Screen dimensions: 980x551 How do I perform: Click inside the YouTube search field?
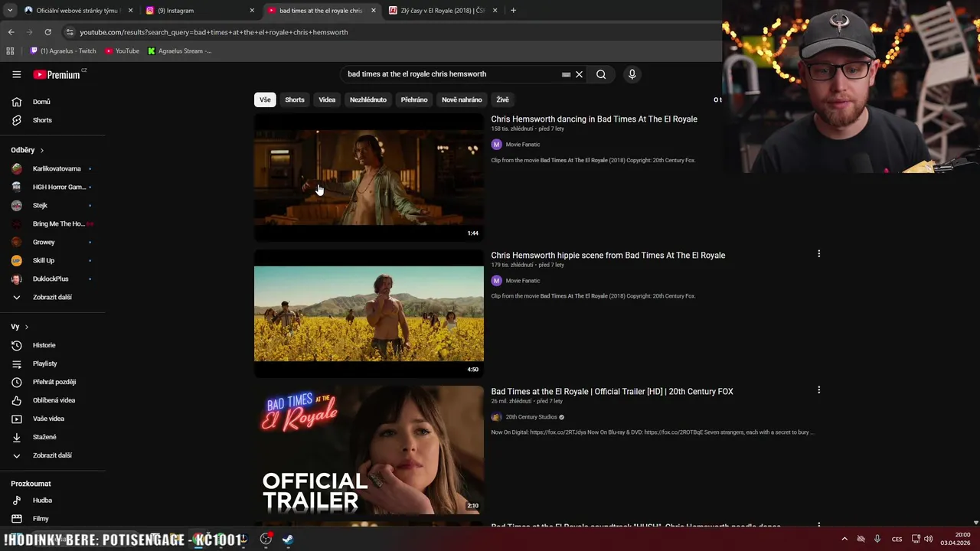452,74
